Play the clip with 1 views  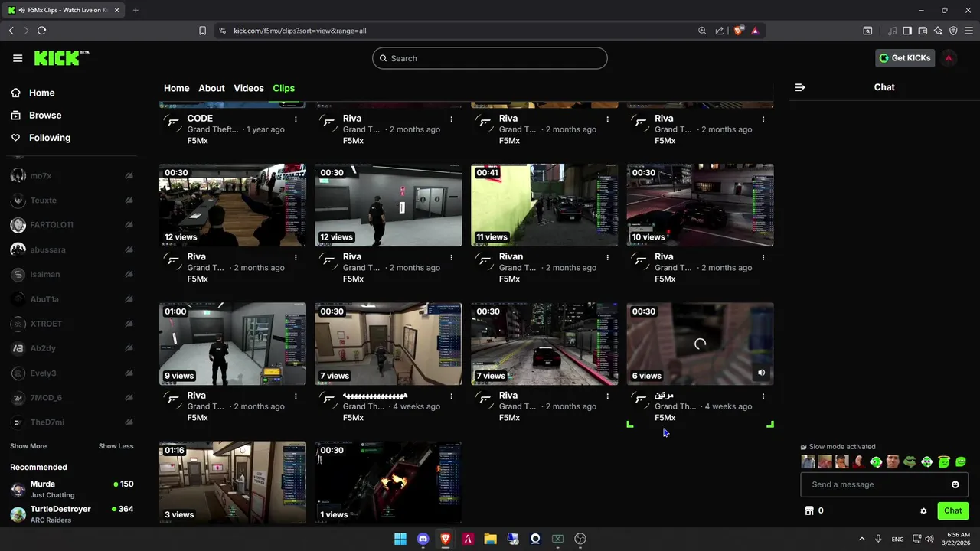pyautogui.click(x=388, y=482)
